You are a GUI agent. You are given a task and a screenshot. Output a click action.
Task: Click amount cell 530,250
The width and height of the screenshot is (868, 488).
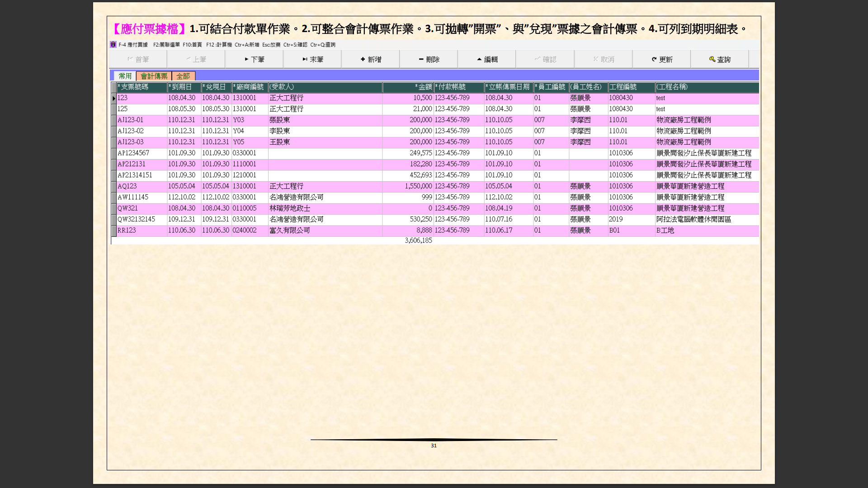(x=408, y=219)
